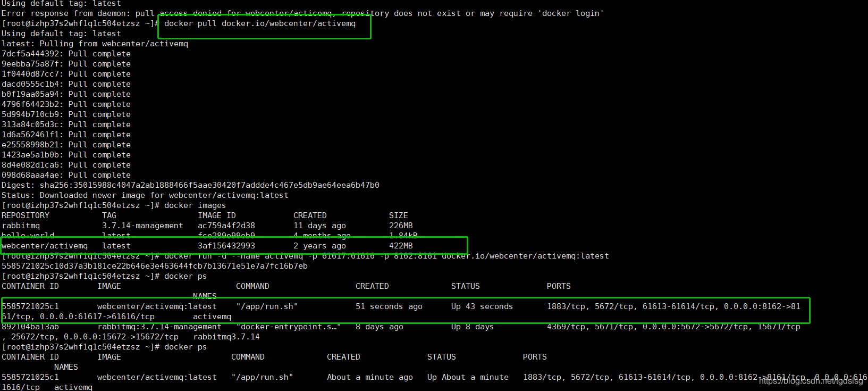Select layer hash dacd0555c1b4
The image size is (868, 391).
[x=30, y=84]
